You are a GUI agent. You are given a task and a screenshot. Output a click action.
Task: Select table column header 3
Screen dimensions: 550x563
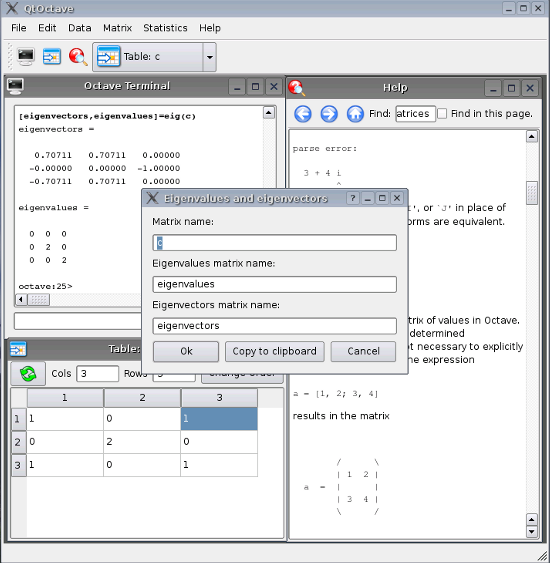tap(219, 398)
